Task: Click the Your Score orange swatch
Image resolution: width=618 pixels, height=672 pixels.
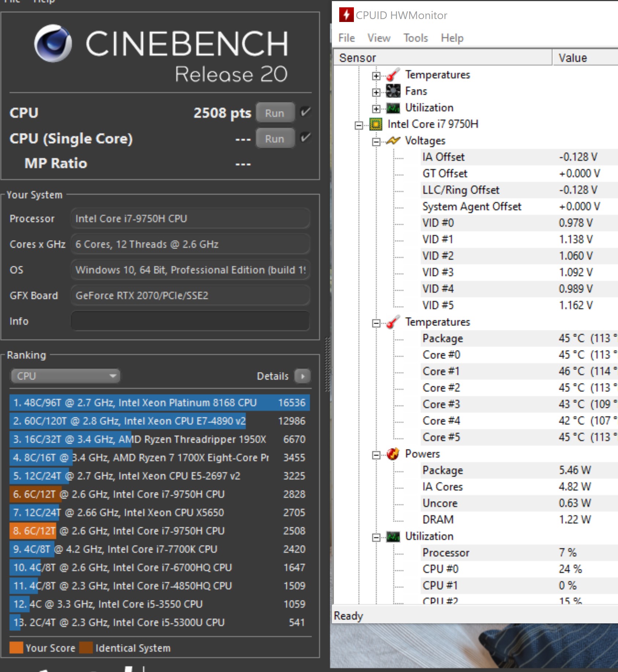Action: (16, 648)
